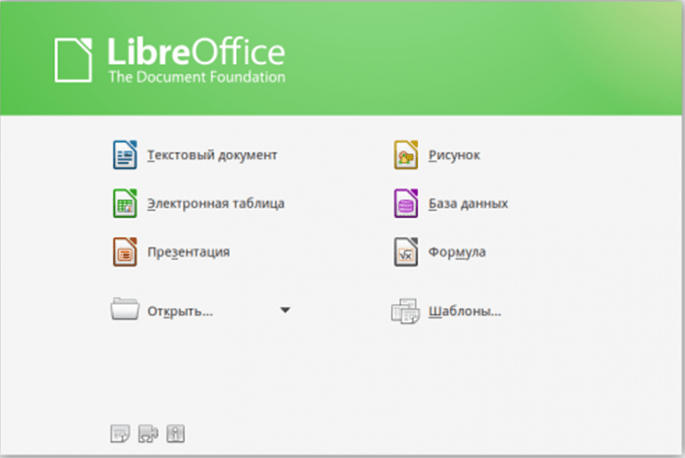Click the Base database icon

click(405, 203)
